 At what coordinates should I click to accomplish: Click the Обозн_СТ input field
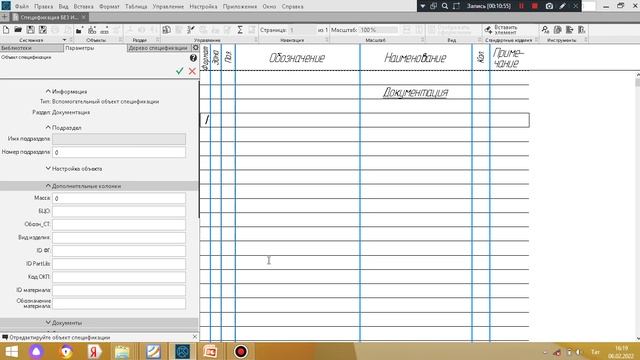point(119,224)
